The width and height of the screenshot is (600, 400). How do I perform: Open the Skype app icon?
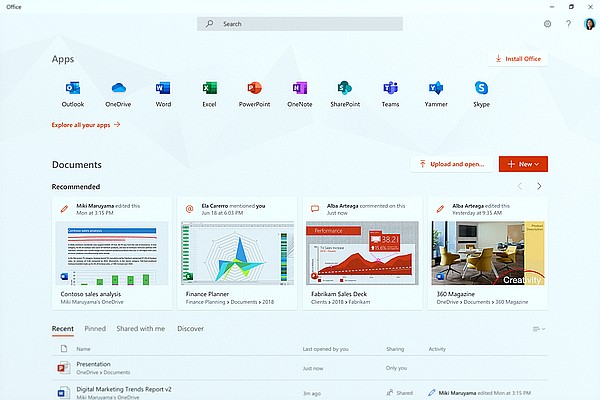point(481,89)
